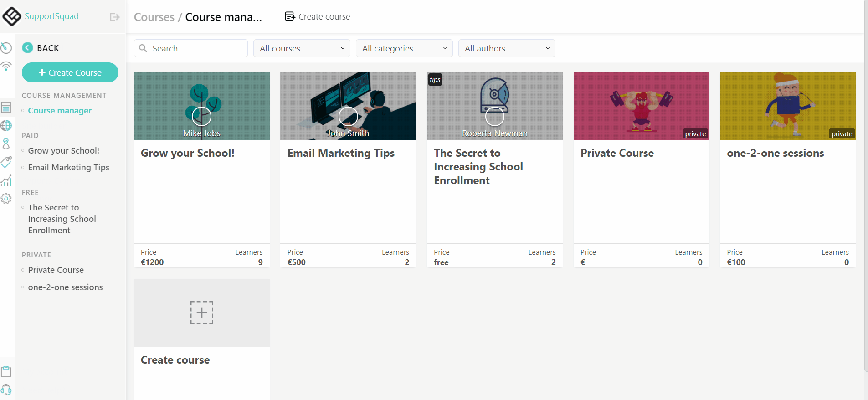Open the tag marketing icon in sidebar
This screenshot has width=868, height=400.
tap(6, 162)
